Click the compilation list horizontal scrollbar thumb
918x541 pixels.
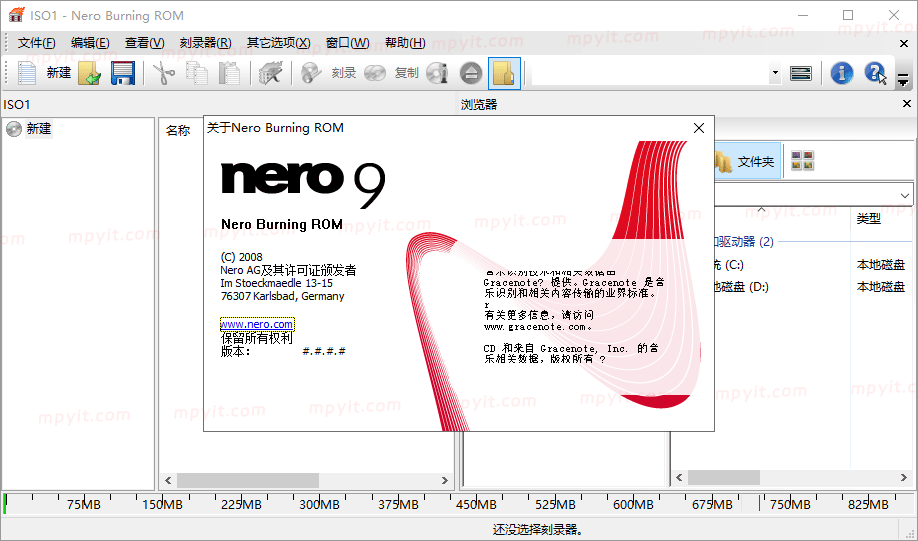(x=248, y=480)
